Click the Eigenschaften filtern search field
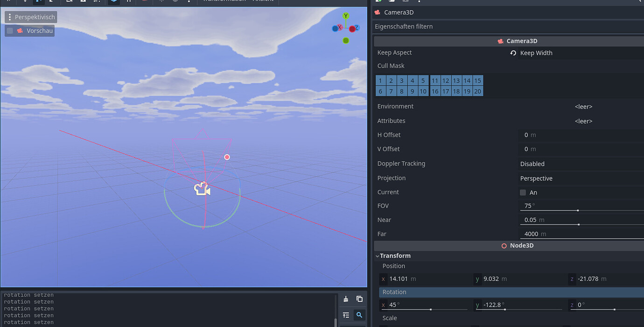The image size is (644, 327). (467, 27)
